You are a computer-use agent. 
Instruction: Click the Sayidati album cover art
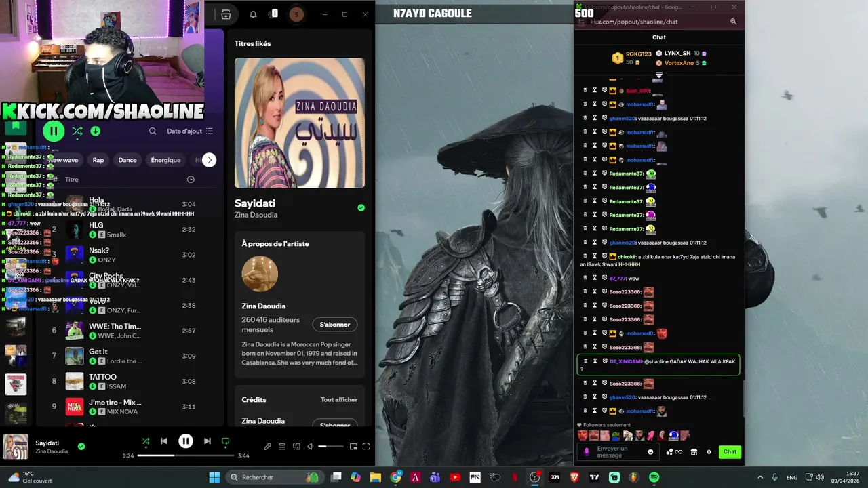pos(300,123)
